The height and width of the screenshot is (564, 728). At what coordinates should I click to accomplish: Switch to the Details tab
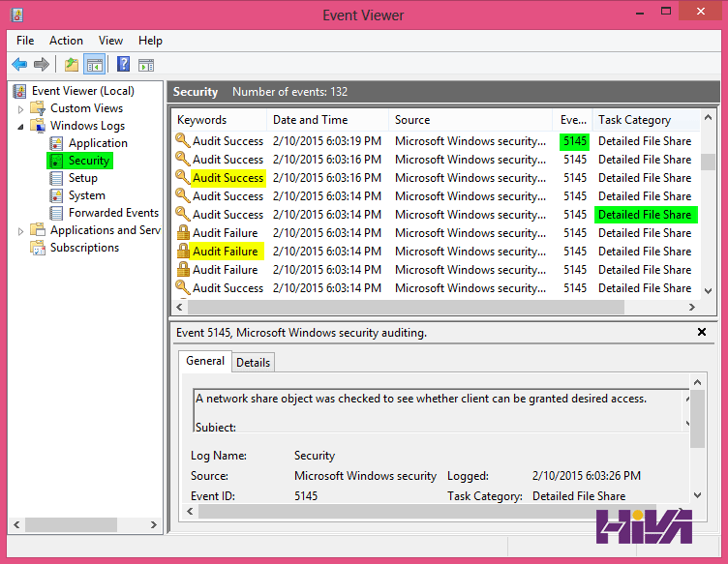253,363
